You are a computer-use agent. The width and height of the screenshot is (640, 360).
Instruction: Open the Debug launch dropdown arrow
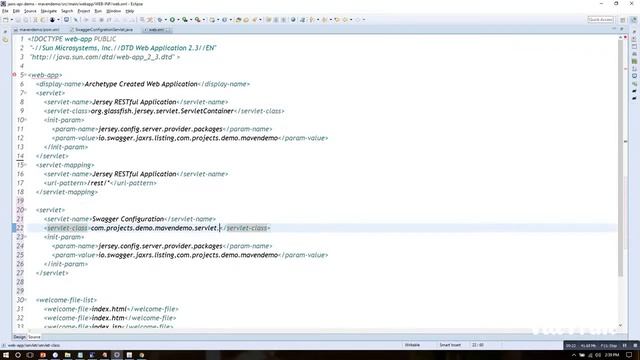click(165, 20)
